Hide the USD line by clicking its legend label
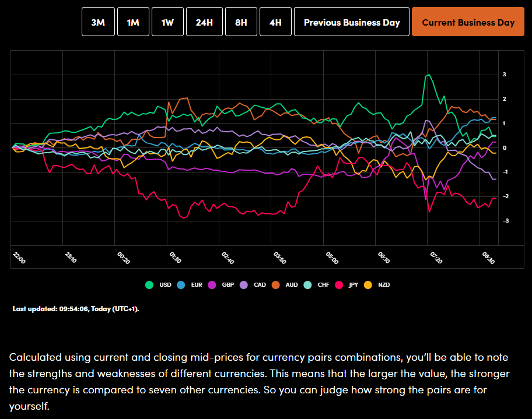Viewport: 532px width, 419px height. [164, 284]
